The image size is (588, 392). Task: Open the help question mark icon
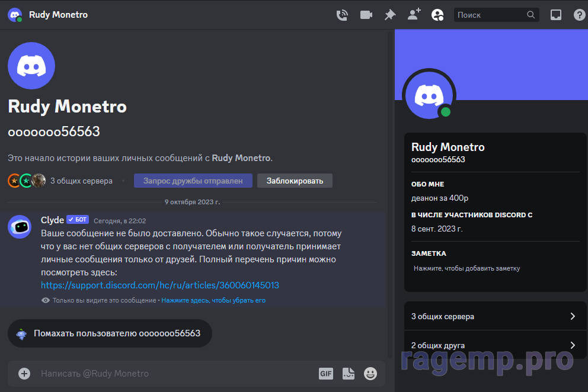click(580, 15)
